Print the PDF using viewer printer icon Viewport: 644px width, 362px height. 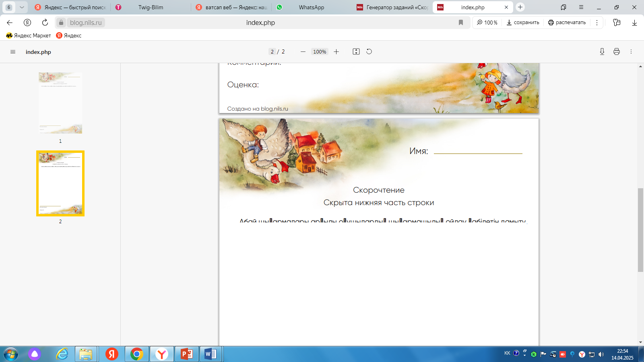pyautogui.click(x=617, y=51)
